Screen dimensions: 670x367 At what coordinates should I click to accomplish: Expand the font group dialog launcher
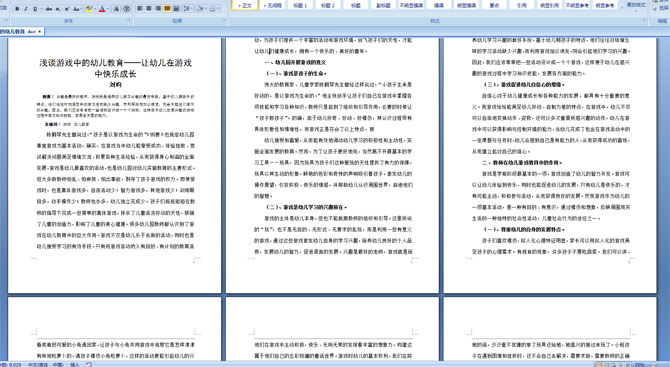(129, 20)
